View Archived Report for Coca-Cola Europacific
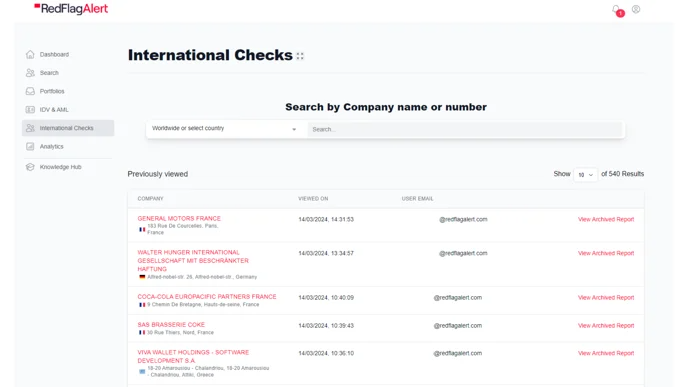 606,297
